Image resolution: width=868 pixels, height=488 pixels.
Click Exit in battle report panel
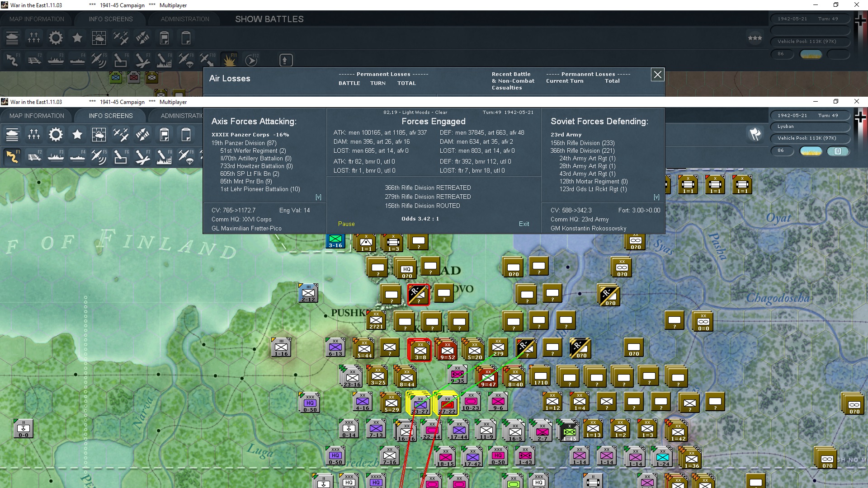[x=524, y=224]
